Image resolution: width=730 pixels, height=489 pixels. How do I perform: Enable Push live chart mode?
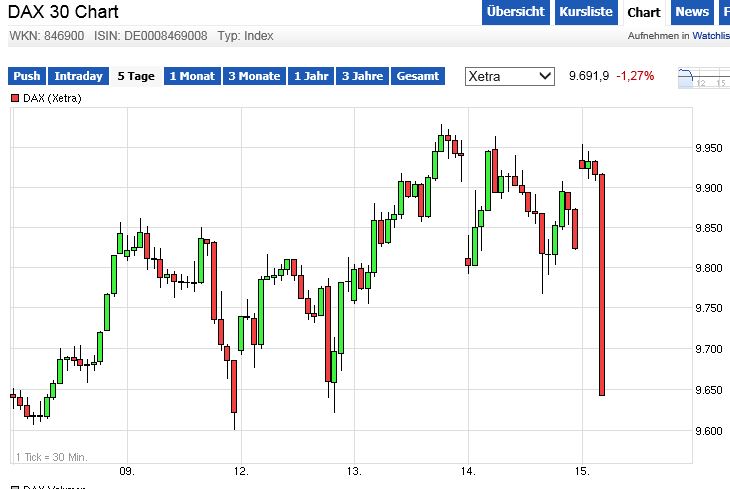pos(27,76)
